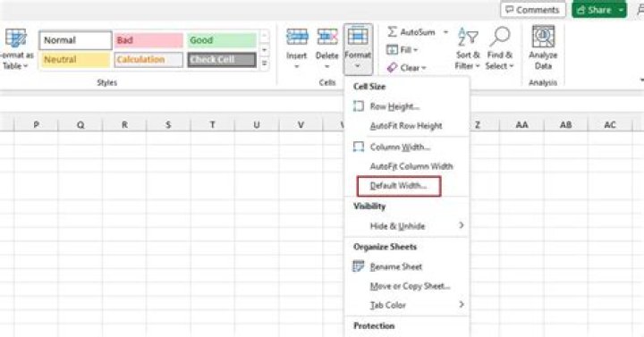Open the Hide & Unhide submenu
644x337 pixels.
click(407, 226)
